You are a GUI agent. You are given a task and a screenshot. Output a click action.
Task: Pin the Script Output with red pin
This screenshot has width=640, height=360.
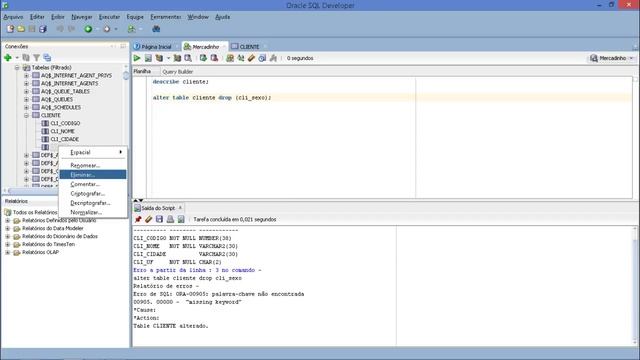tap(138, 220)
